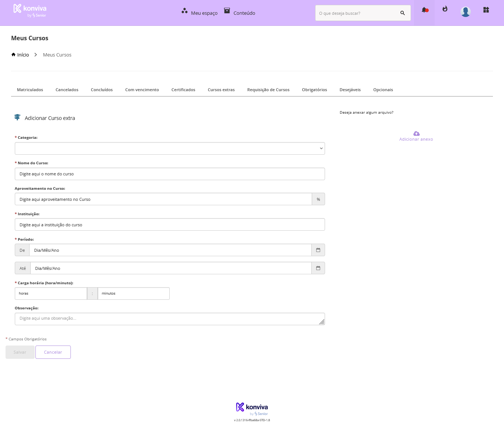Switch to Cancelados tab

coord(67,90)
